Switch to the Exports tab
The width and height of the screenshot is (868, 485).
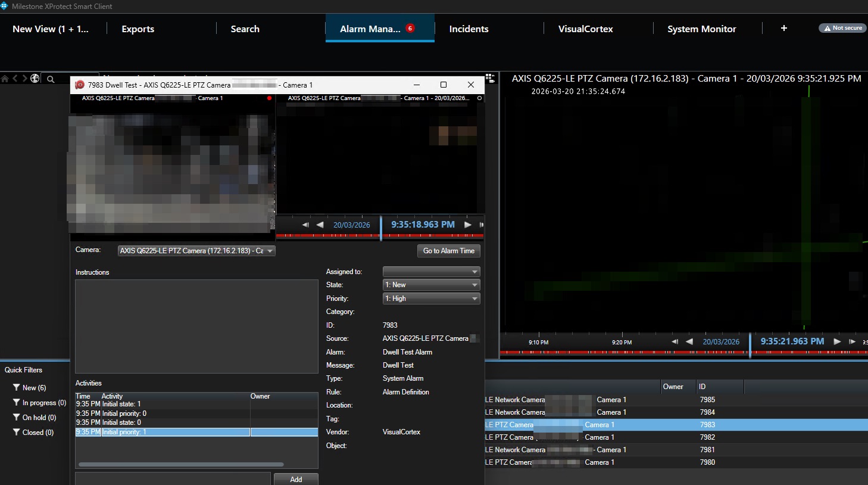pyautogui.click(x=138, y=29)
